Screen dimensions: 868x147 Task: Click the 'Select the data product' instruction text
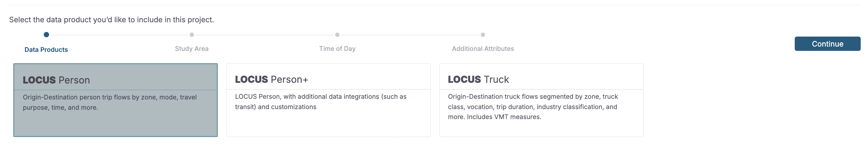pyautogui.click(x=111, y=20)
